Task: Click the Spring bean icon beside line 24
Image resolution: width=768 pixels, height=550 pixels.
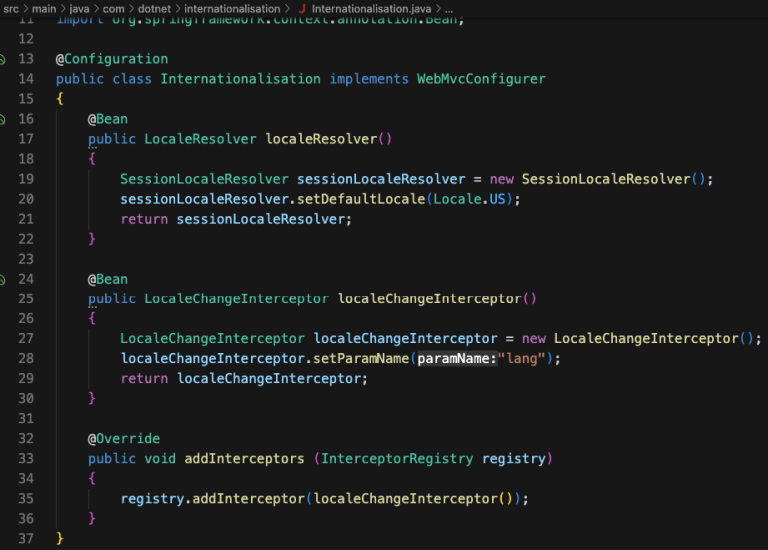Action: pyautogui.click(x=3, y=279)
